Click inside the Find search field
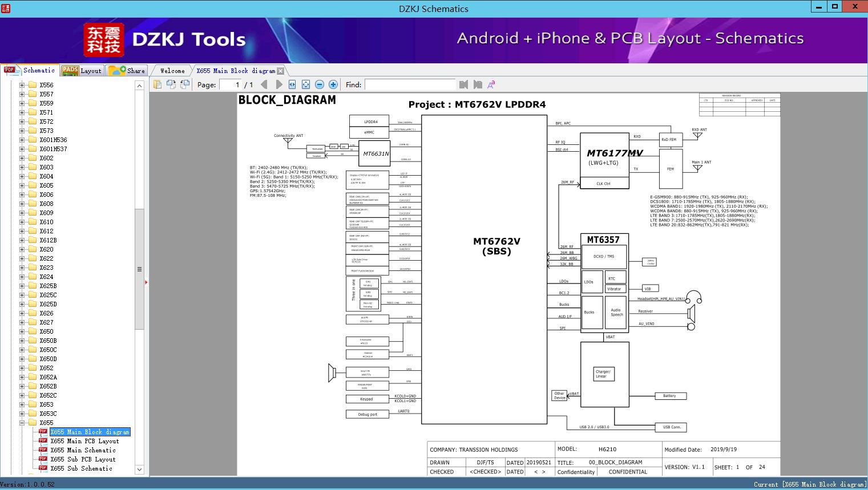 click(410, 84)
